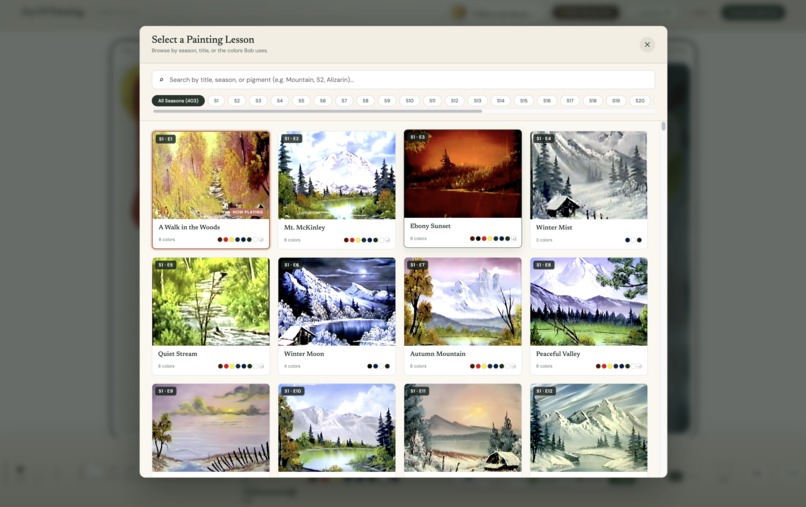Filter lessons by season S12
806x507 pixels.
(x=454, y=101)
